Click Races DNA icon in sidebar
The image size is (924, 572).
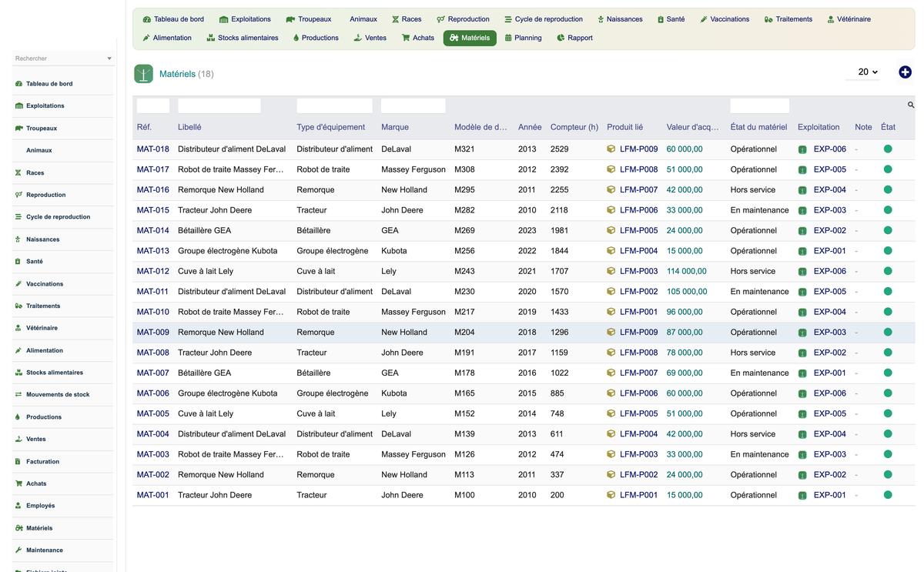coord(18,173)
